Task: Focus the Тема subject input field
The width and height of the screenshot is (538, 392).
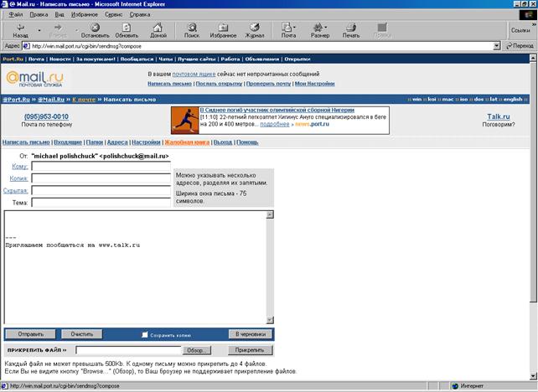Action: point(101,203)
